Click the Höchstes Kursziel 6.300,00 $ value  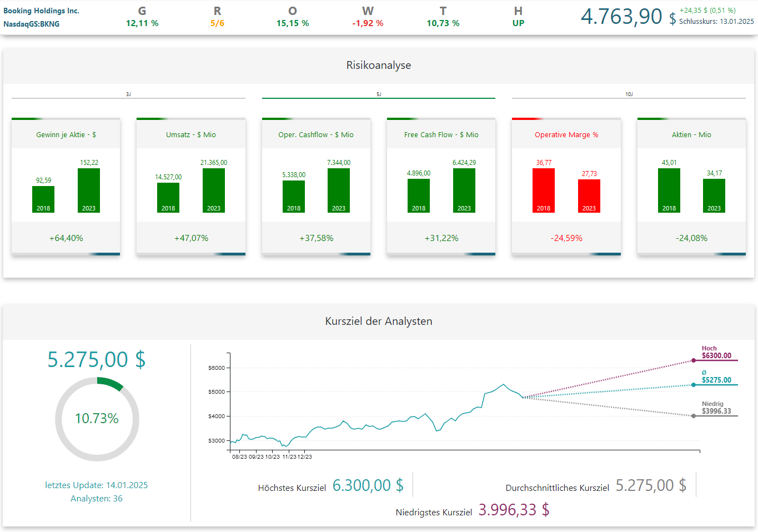(368, 485)
